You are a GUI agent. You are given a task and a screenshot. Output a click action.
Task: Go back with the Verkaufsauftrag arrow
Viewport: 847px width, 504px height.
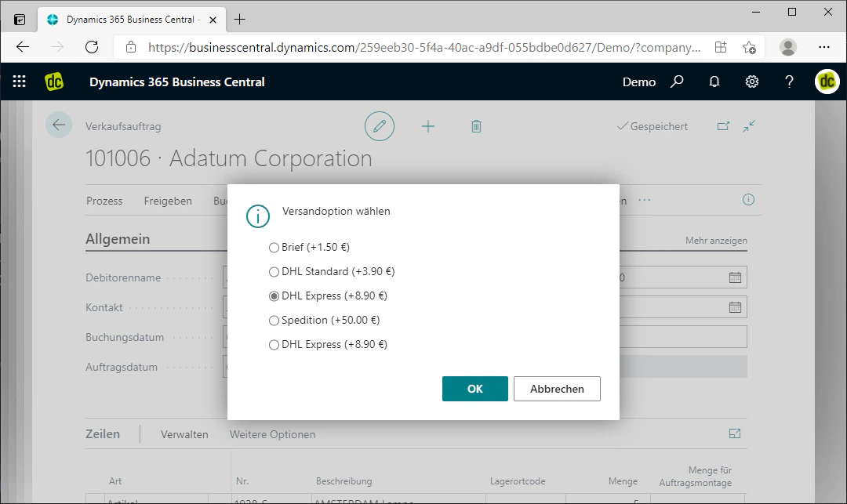click(x=59, y=125)
